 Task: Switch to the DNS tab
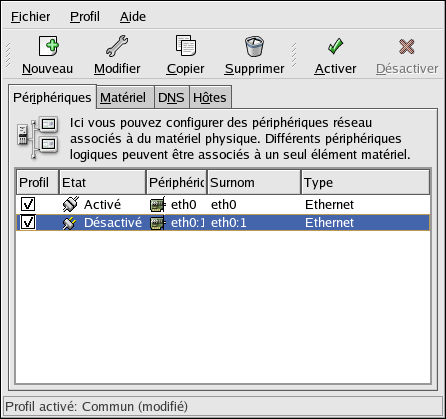pos(172,97)
